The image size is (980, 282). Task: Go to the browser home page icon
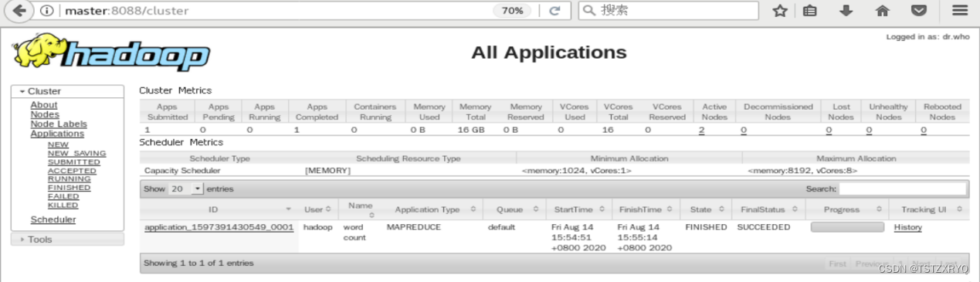click(x=882, y=11)
